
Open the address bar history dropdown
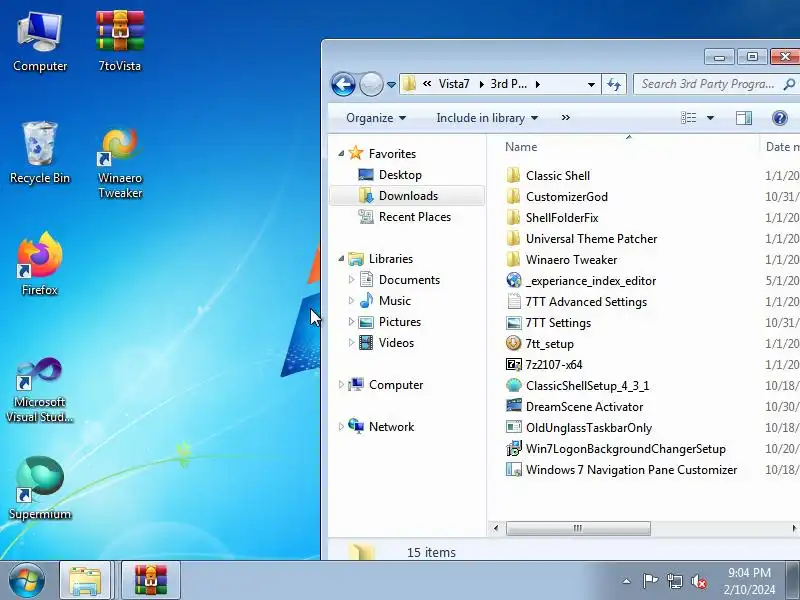[591, 85]
